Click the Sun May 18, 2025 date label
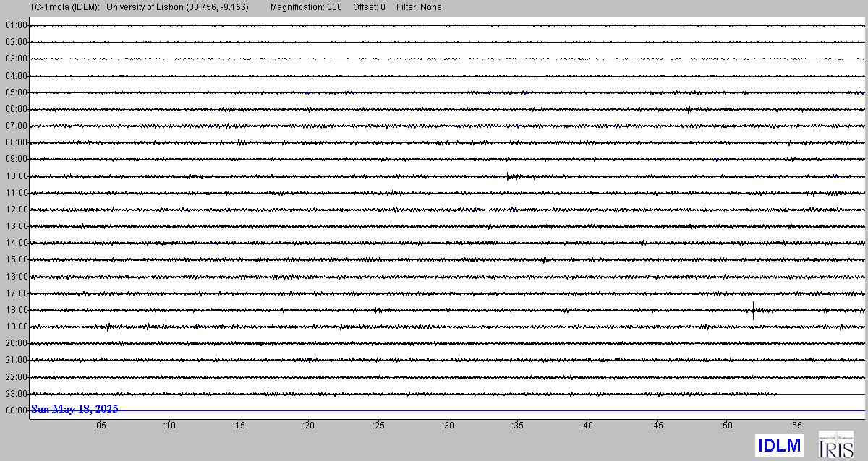 [75, 409]
